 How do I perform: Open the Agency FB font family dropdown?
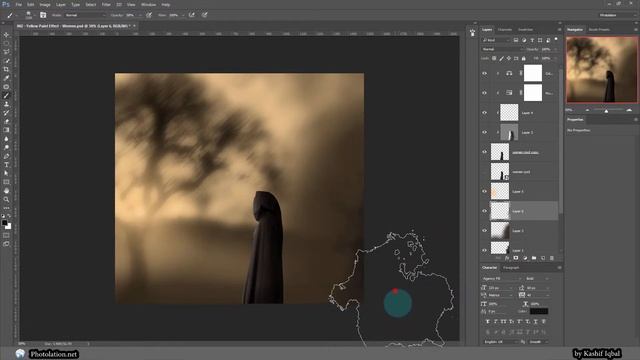click(x=502, y=278)
